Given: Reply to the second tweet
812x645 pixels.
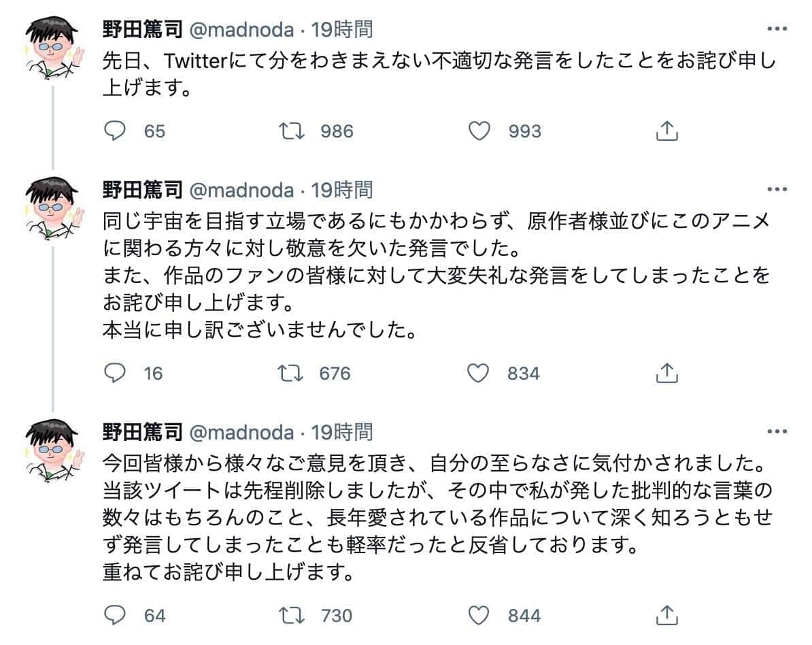Looking at the screenshot, I should tap(116, 373).
